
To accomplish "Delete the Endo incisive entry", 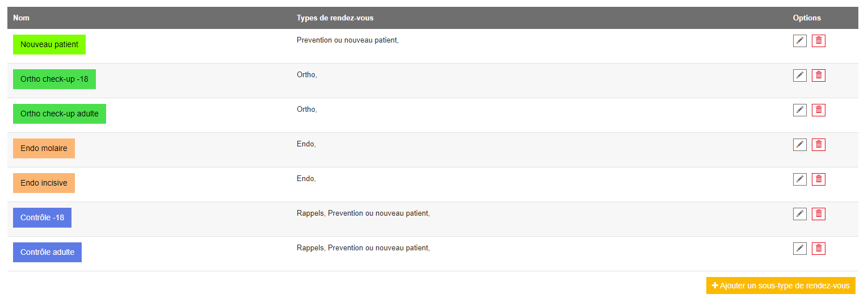I will [819, 179].
